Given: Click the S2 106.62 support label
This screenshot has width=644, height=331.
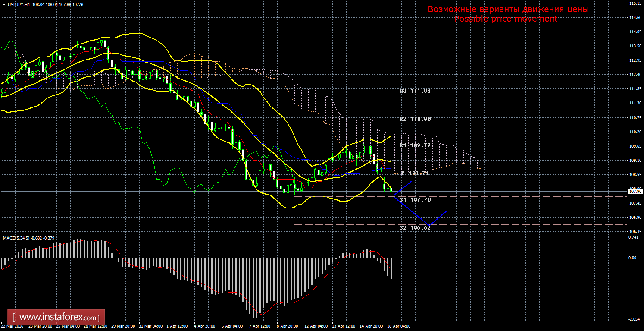Looking at the screenshot, I should [415, 227].
